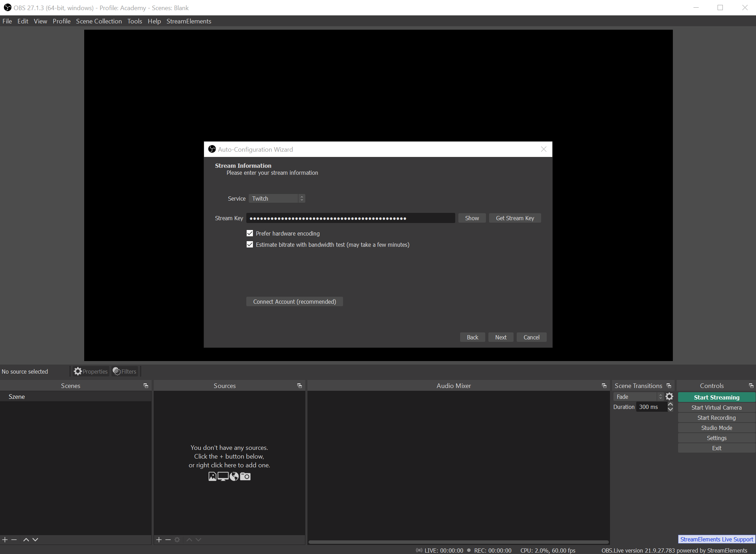This screenshot has width=756, height=554.
Task: Open the StreamElements menu
Action: 188,21
